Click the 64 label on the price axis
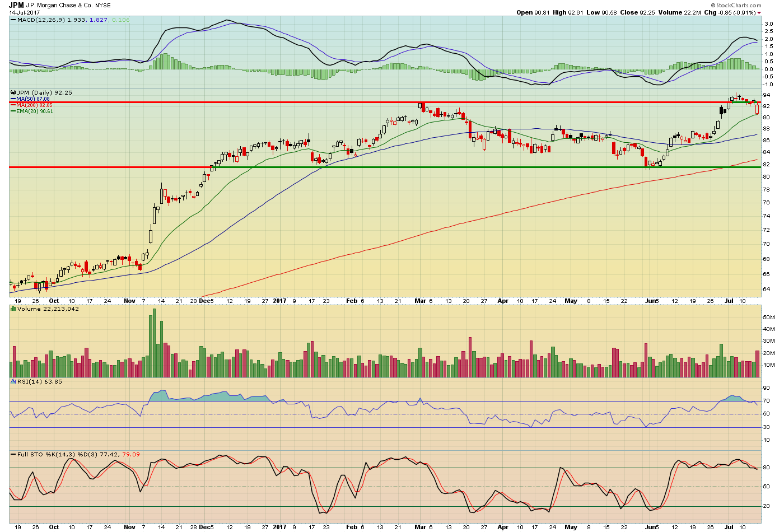The image size is (784, 532). 766,290
